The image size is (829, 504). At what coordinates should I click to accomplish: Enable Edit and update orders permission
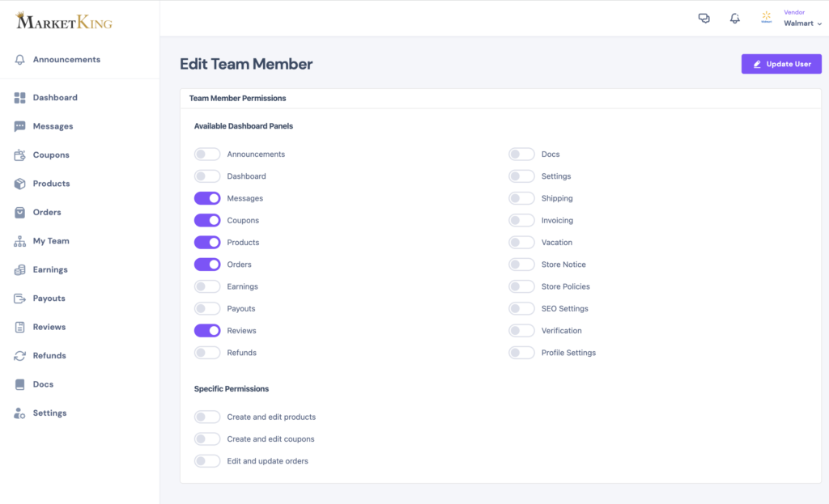pos(207,461)
